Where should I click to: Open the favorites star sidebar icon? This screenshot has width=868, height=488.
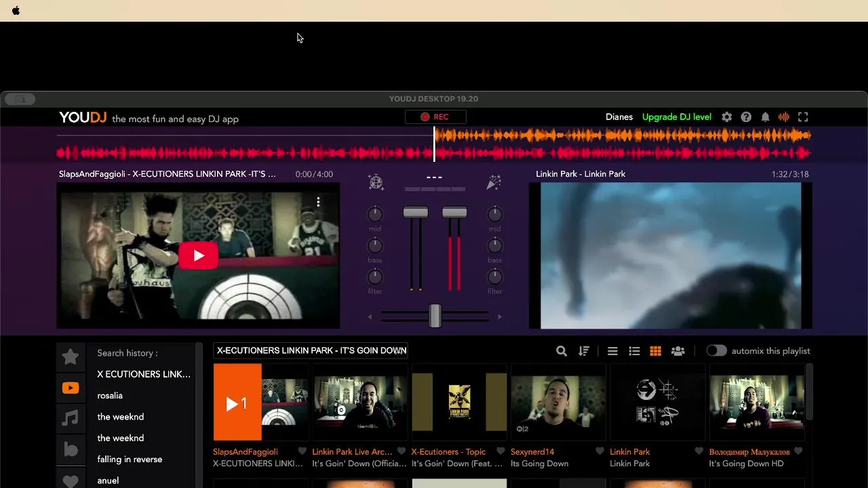71,357
